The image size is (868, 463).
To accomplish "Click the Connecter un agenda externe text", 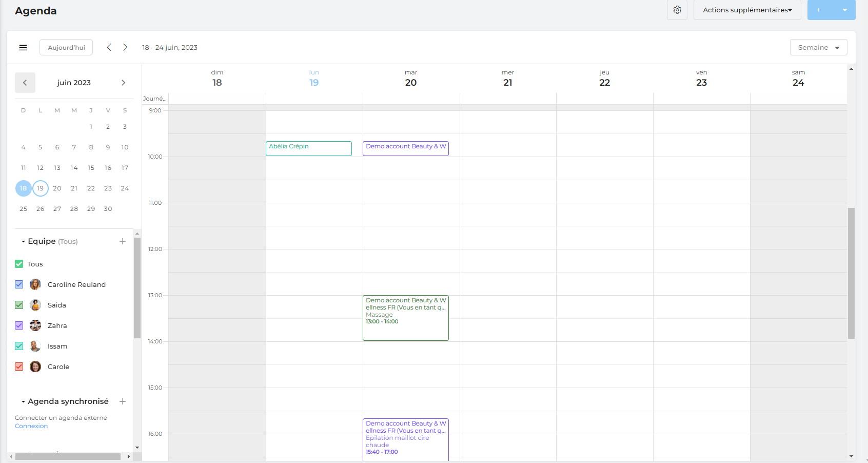I will tap(61, 418).
